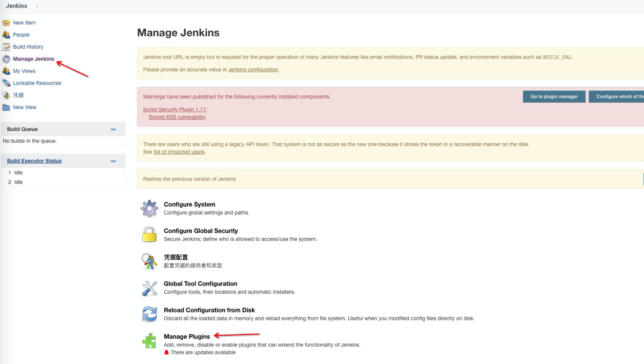Click the Build Queue header title

coord(22,129)
